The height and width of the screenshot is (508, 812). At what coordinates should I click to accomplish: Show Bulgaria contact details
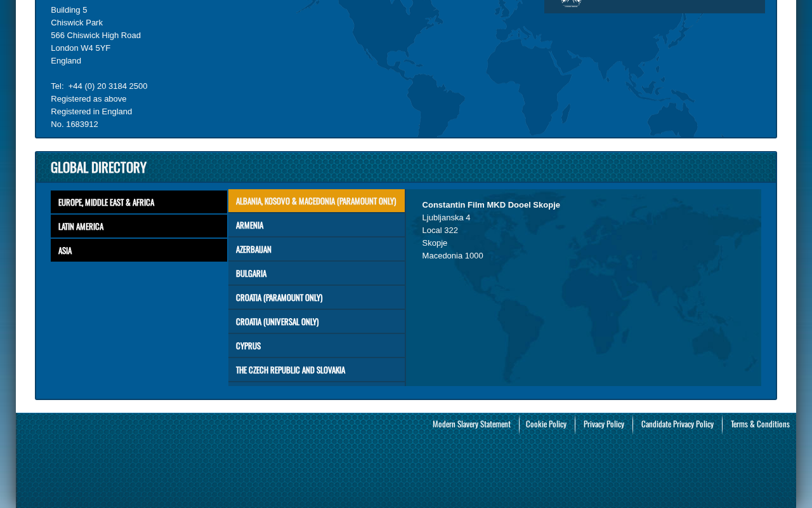[317, 273]
